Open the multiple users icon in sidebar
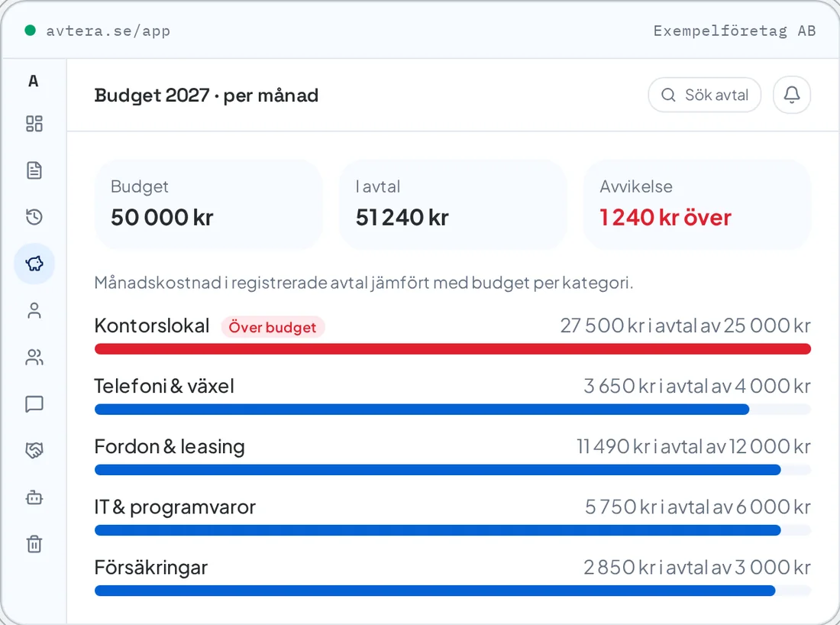Screen dimensions: 840x625 pos(34,357)
